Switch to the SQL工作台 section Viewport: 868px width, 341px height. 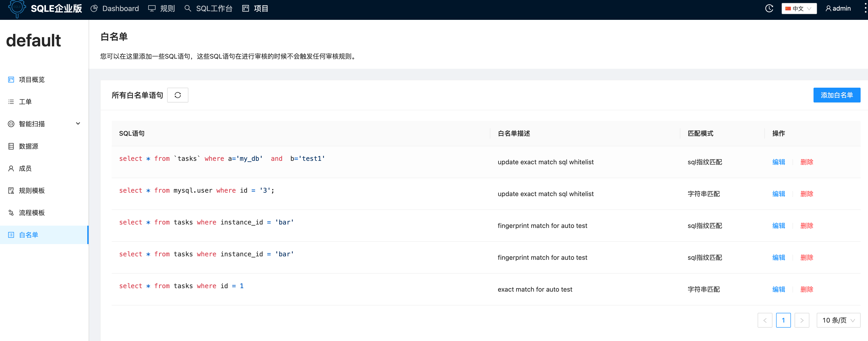coord(214,8)
